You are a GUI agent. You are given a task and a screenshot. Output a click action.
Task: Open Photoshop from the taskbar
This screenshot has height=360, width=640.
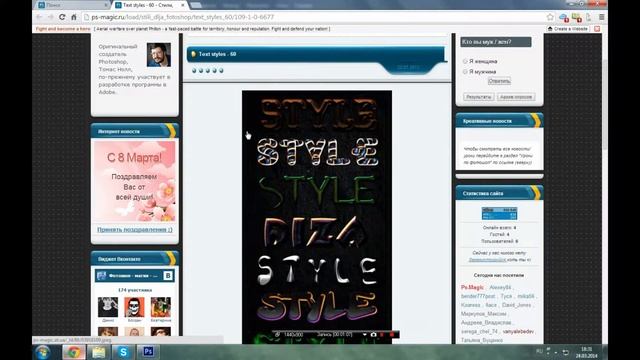coord(148,352)
